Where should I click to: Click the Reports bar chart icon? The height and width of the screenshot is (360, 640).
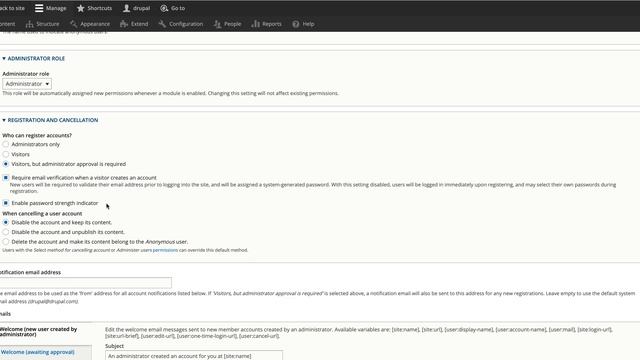(256, 24)
